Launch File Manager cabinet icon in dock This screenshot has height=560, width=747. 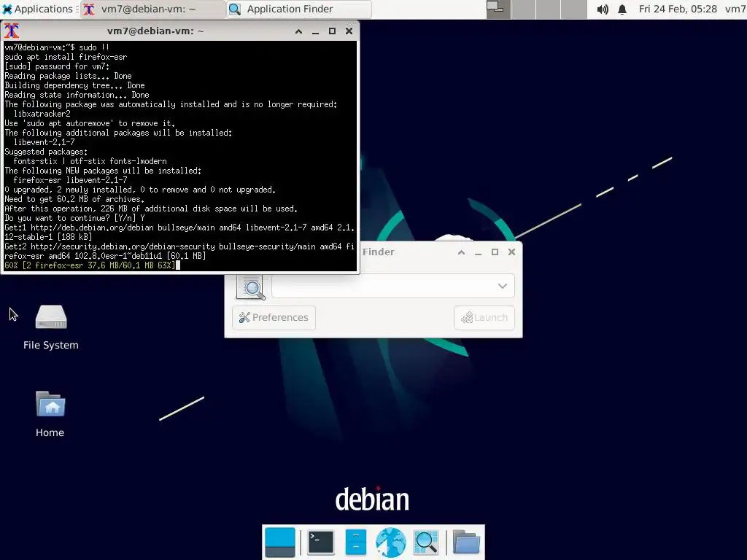pyautogui.click(x=355, y=542)
